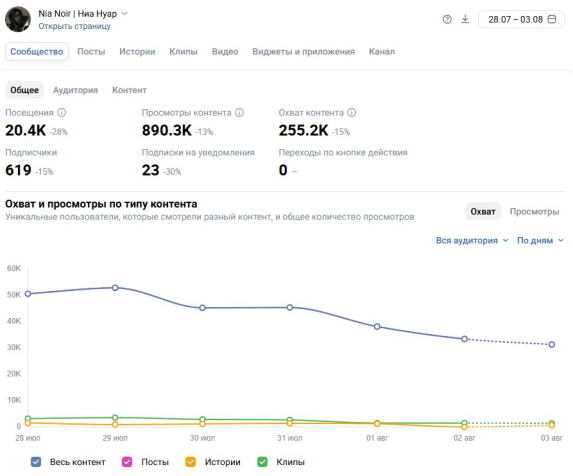Screen dimensions: 573x476
Task: Click info icon beside Просмотры контента
Action: [x=239, y=113]
